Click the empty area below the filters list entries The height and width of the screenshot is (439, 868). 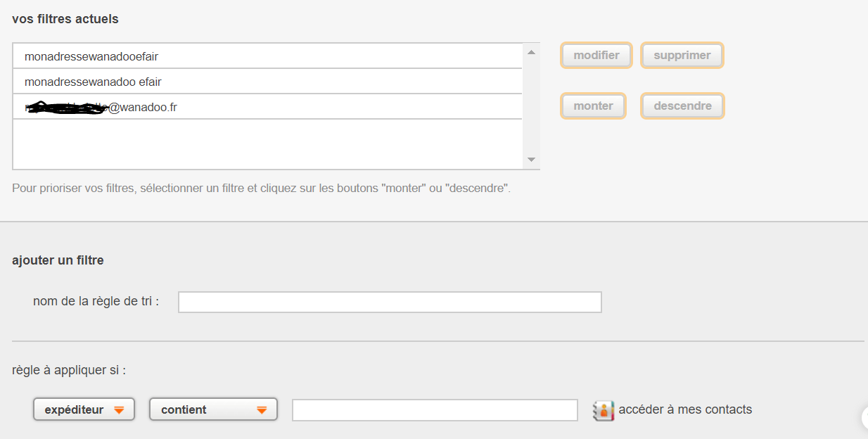[267, 144]
